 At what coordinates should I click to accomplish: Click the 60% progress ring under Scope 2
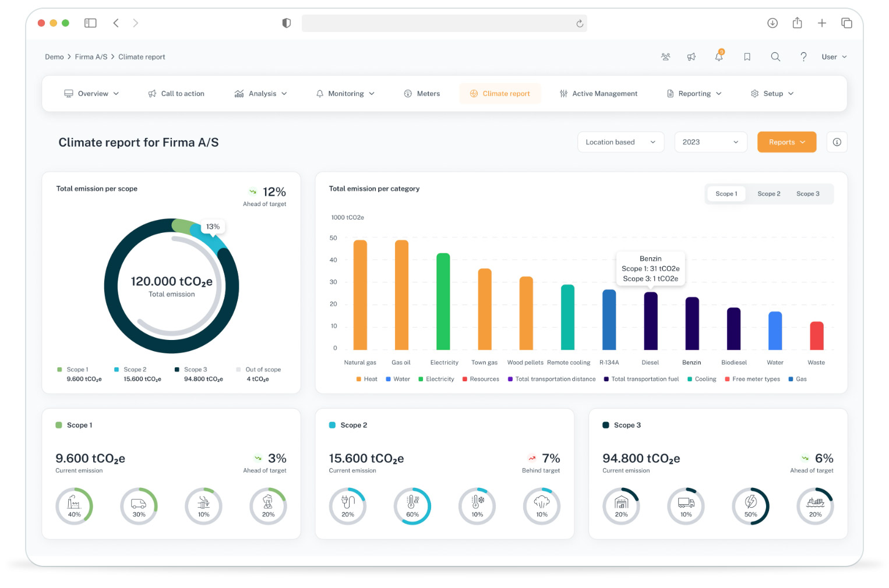click(412, 506)
